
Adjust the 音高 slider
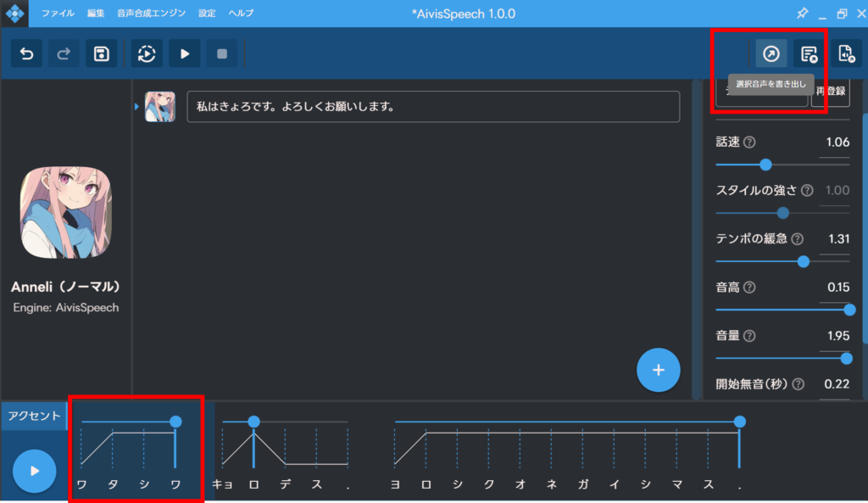point(782,310)
